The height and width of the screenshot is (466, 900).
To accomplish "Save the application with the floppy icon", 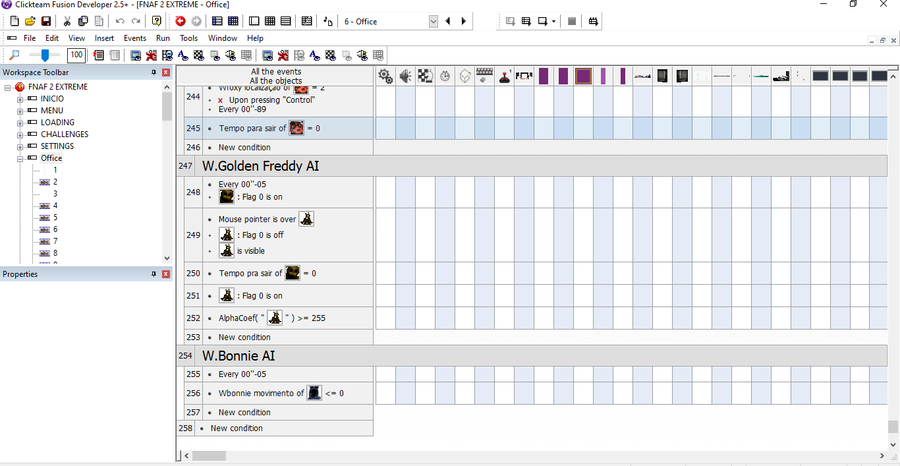I will click(46, 21).
